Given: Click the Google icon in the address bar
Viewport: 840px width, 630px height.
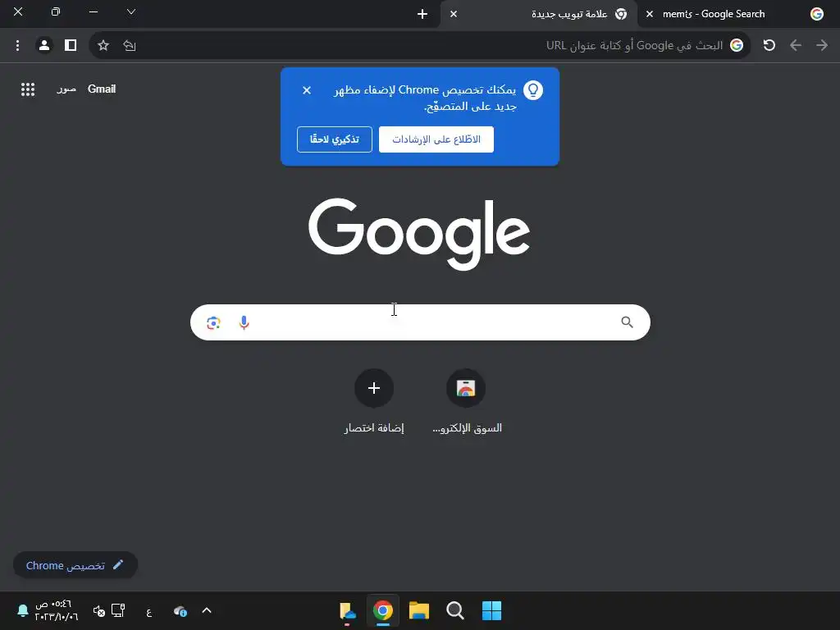Looking at the screenshot, I should click(737, 46).
